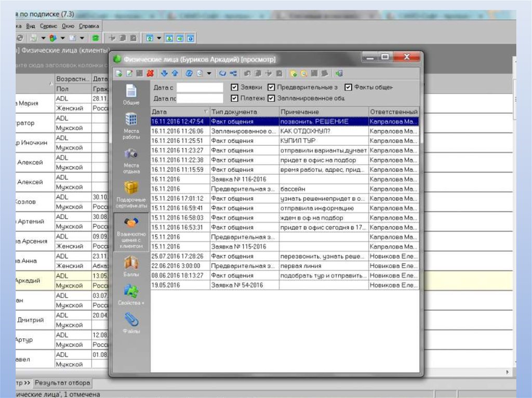
Task: Toggle the Запланированное общение checkbox
Action: (271, 98)
